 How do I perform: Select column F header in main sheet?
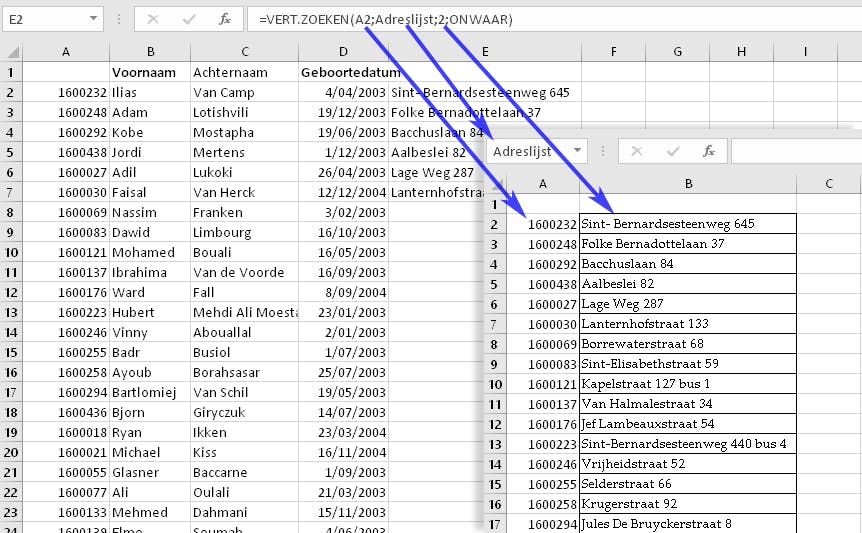[x=614, y=52]
